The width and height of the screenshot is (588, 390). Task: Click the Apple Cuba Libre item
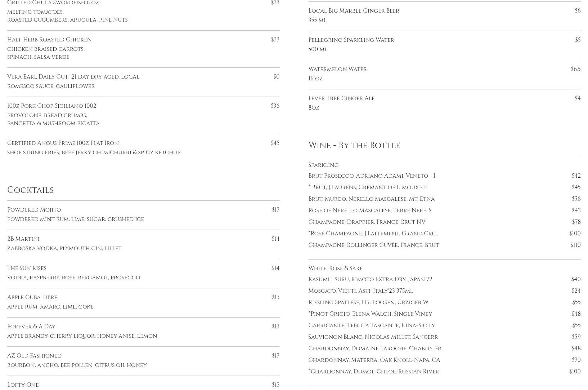tap(32, 297)
